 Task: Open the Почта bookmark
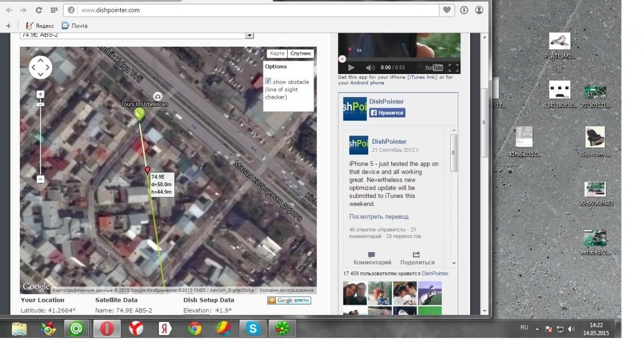coord(75,25)
